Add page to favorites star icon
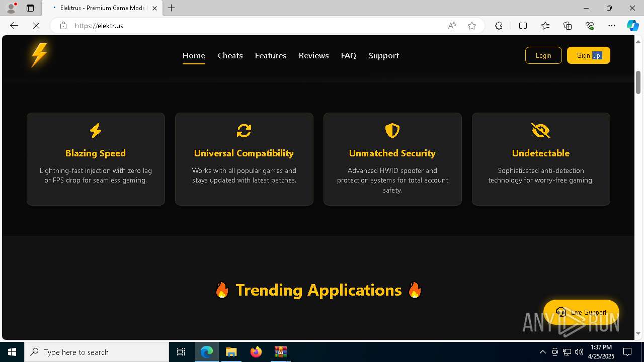This screenshot has height=362, width=644. click(x=472, y=26)
